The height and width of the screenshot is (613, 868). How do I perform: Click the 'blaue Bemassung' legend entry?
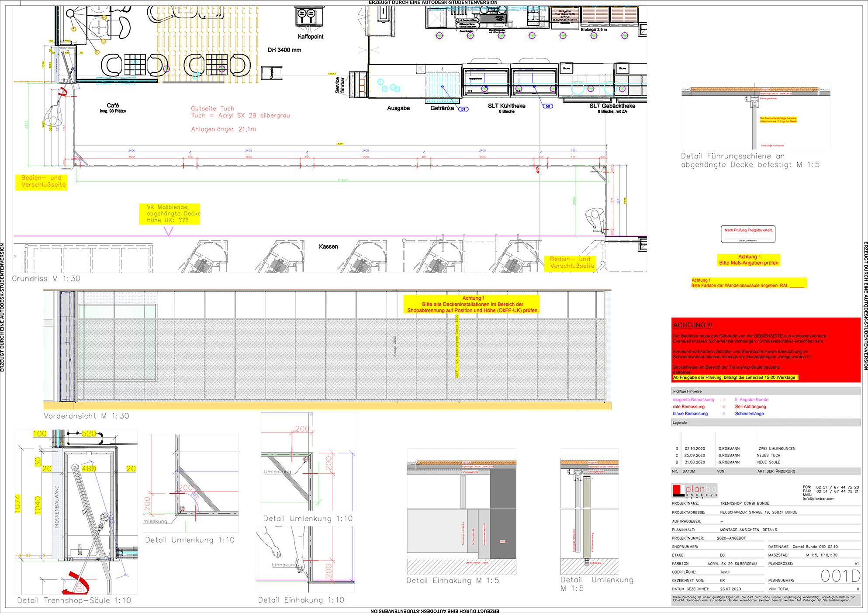(x=690, y=413)
